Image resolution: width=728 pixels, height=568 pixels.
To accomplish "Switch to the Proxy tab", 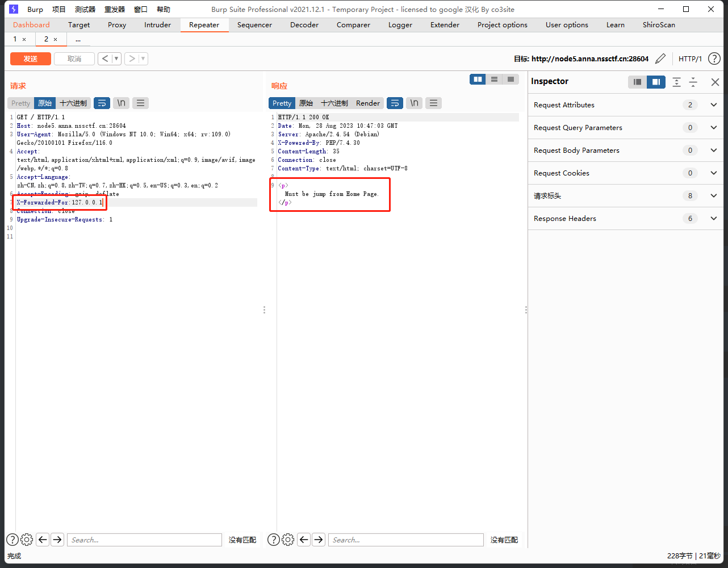I will tap(117, 24).
